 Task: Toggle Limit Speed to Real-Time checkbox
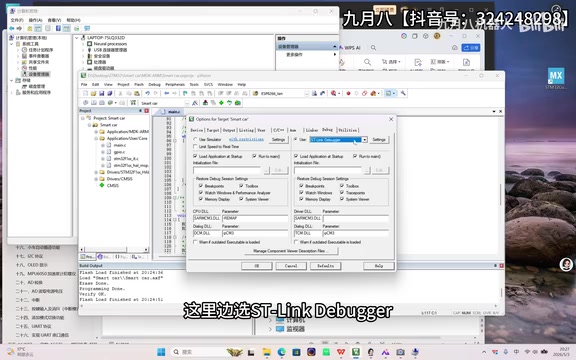coord(195,147)
